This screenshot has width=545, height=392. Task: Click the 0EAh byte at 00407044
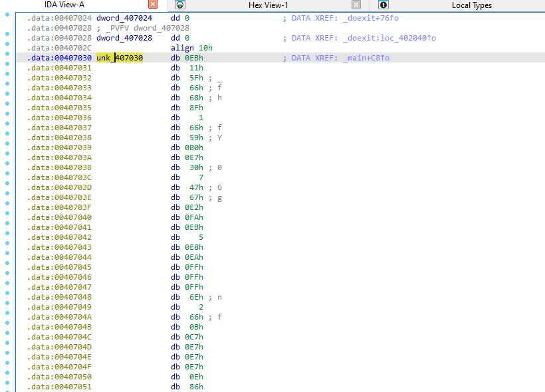pyautogui.click(x=194, y=257)
